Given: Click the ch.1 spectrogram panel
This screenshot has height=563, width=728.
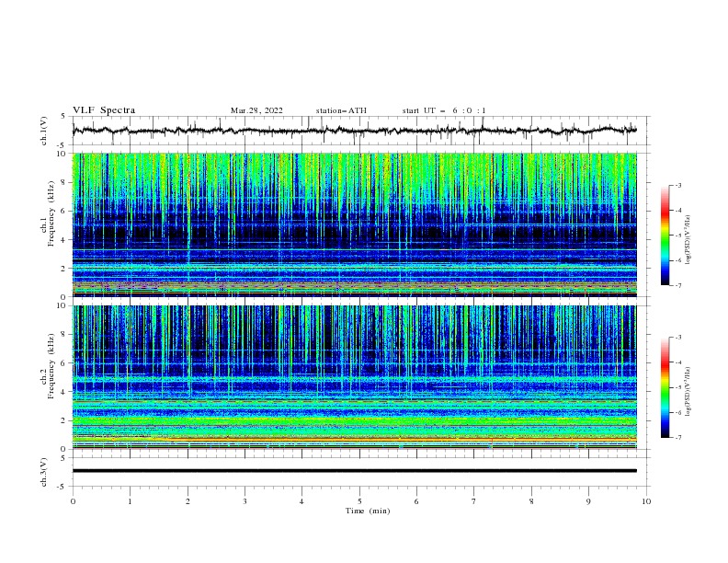Looking at the screenshot, I should tap(354, 224).
